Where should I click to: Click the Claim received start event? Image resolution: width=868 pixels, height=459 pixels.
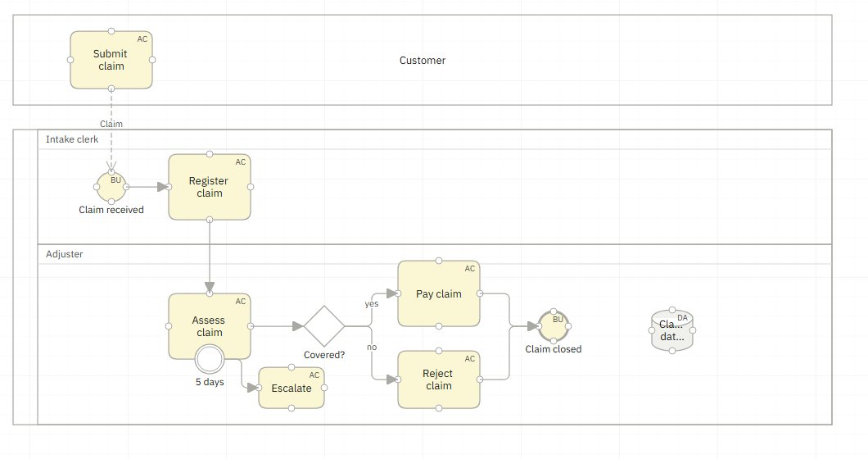(111, 187)
